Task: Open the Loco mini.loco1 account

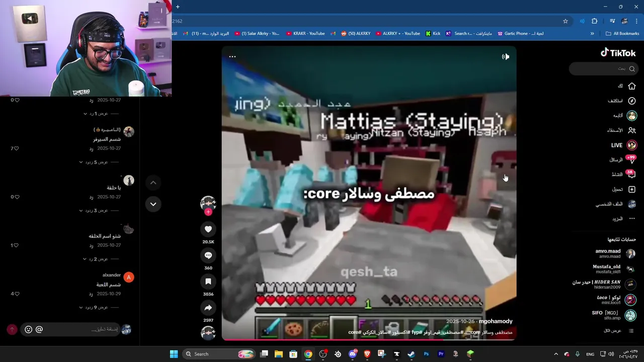Action: (x=616, y=300)
